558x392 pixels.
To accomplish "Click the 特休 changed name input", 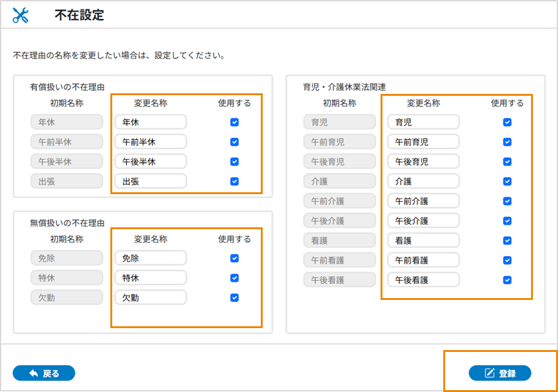I will [x=150, y=277].
